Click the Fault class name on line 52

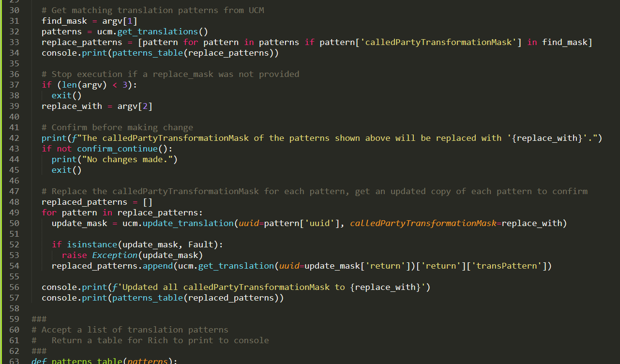[x=200, y=244]
